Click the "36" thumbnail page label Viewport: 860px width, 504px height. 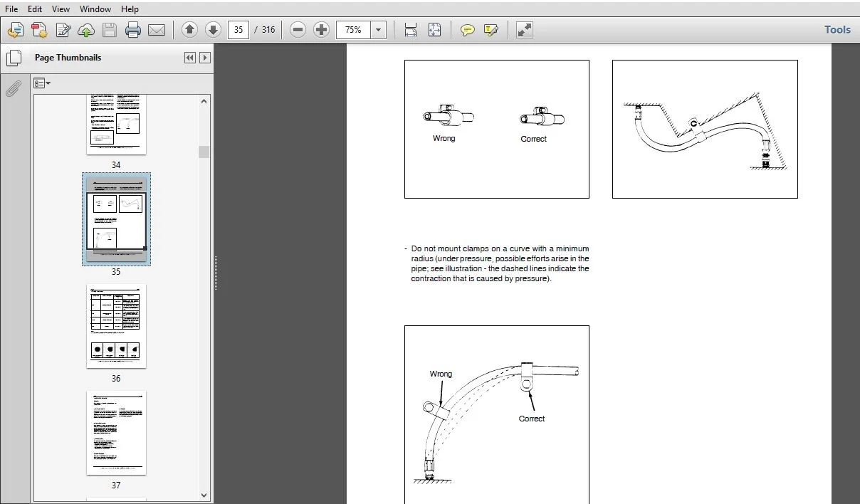pyautogui.click(x=116, y=379)
